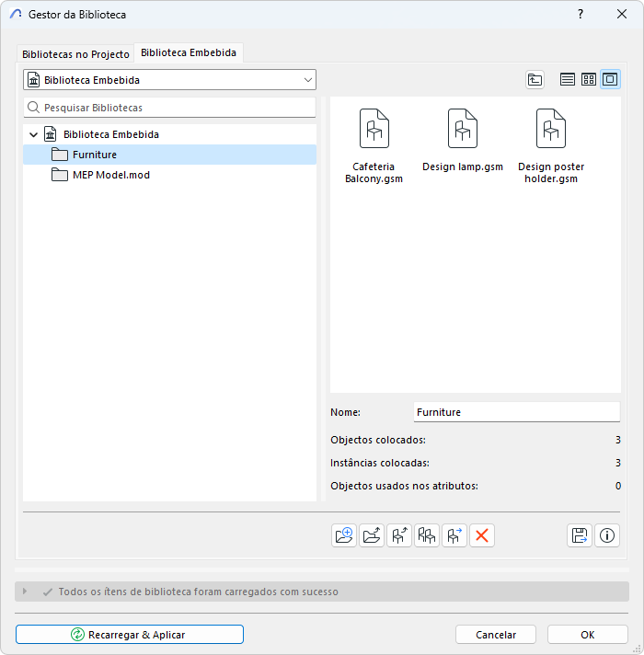Image resolution: width=644 pixels, height=655 pixels.
Task: Select Biblioteca Embebida root tree item
Action: [x=169, y=134]
